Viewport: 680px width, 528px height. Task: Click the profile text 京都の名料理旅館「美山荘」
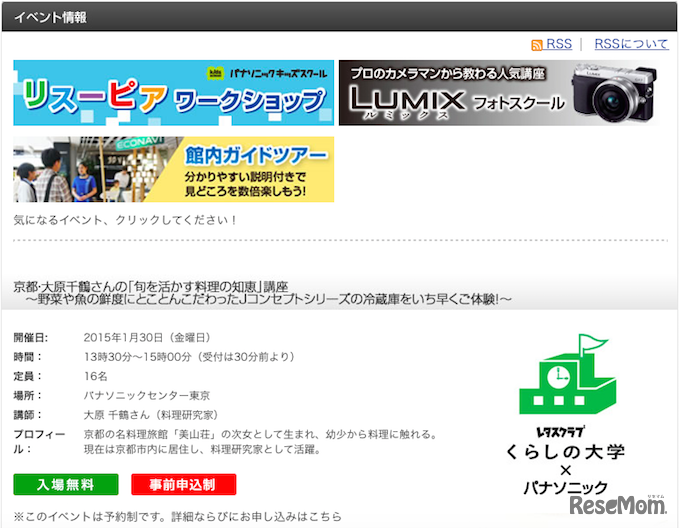pyautogui.click(x=151, y=434)
